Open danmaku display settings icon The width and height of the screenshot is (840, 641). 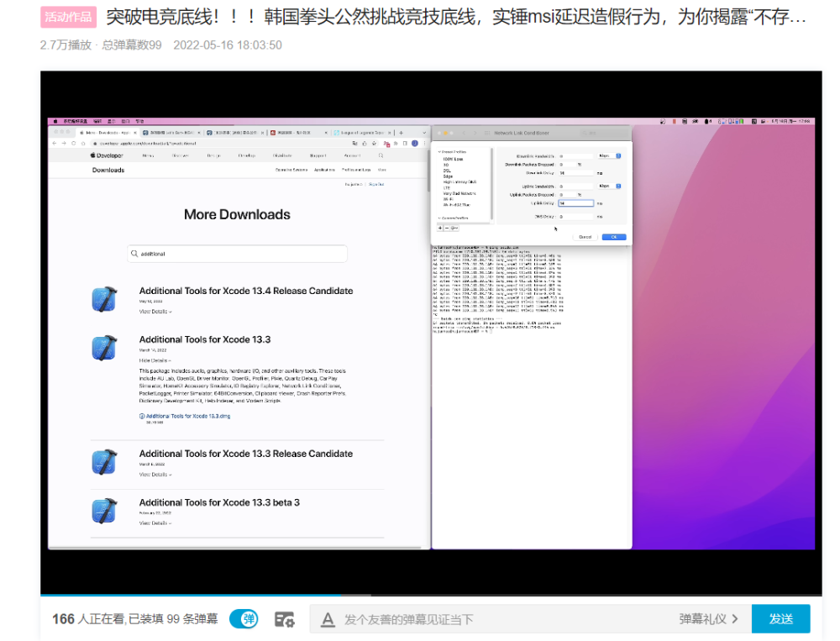285,619
